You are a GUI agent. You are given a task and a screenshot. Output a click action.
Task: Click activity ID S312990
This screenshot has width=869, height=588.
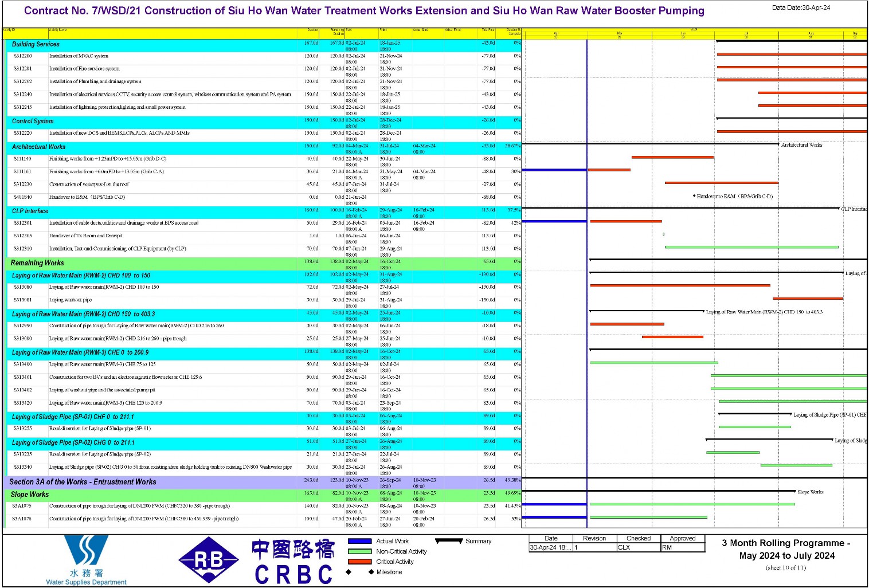pyautogui.click(x=23, y=326)
